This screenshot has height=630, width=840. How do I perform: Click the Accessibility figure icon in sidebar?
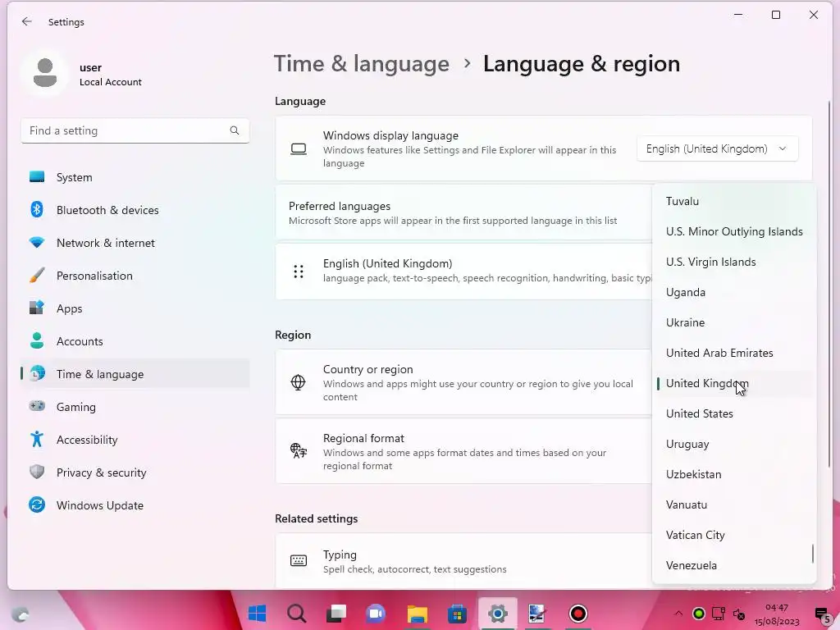click(x=37, y=440)
